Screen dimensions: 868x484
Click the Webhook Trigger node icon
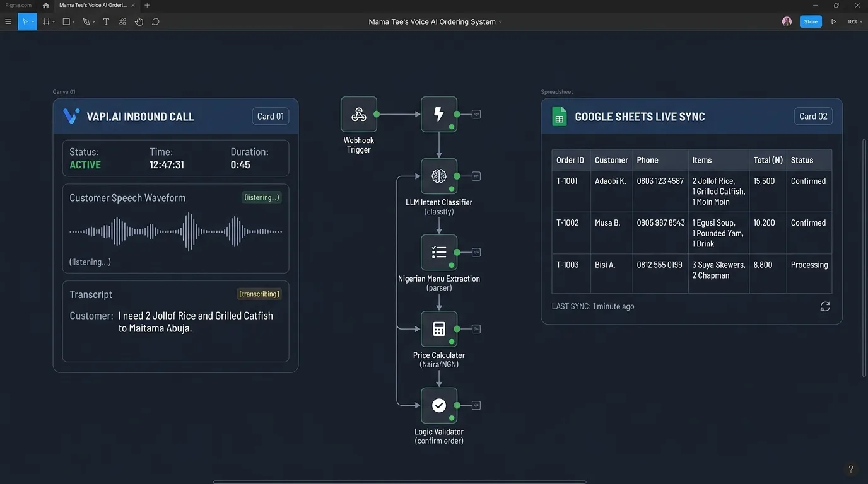tap(359, 114)
